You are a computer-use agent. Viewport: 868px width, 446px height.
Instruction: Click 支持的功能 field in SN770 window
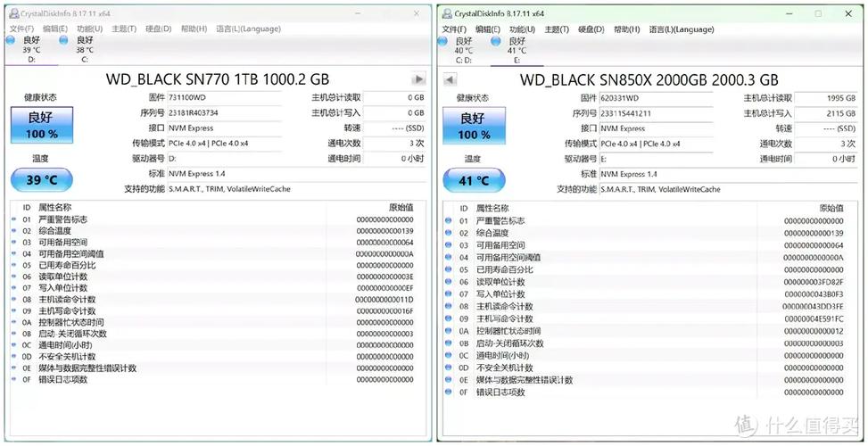(x=296, y=189)
